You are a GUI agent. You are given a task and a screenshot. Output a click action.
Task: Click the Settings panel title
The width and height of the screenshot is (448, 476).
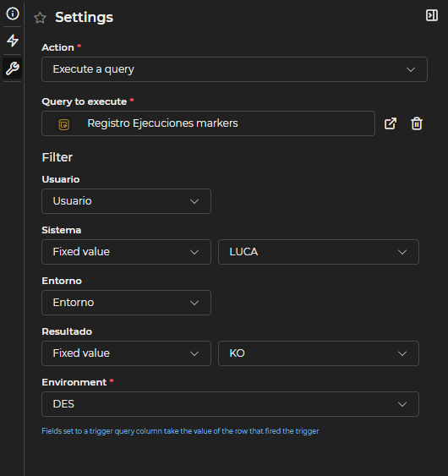pos(84,17)
